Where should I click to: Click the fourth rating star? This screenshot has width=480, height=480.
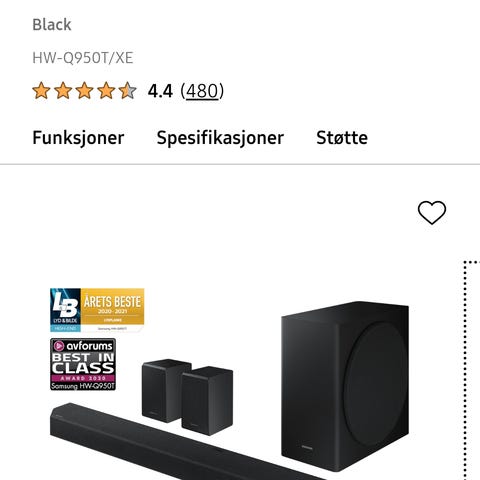coord(106,91)
